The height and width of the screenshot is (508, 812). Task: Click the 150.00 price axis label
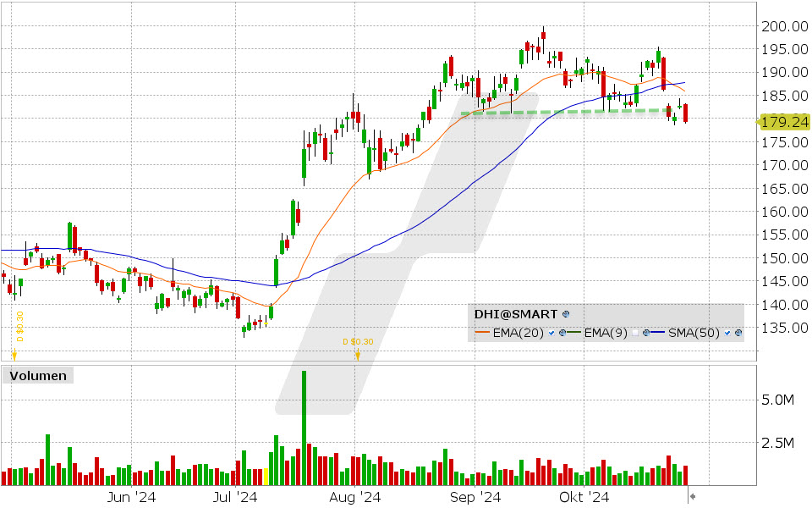click(x=785, y=258)
